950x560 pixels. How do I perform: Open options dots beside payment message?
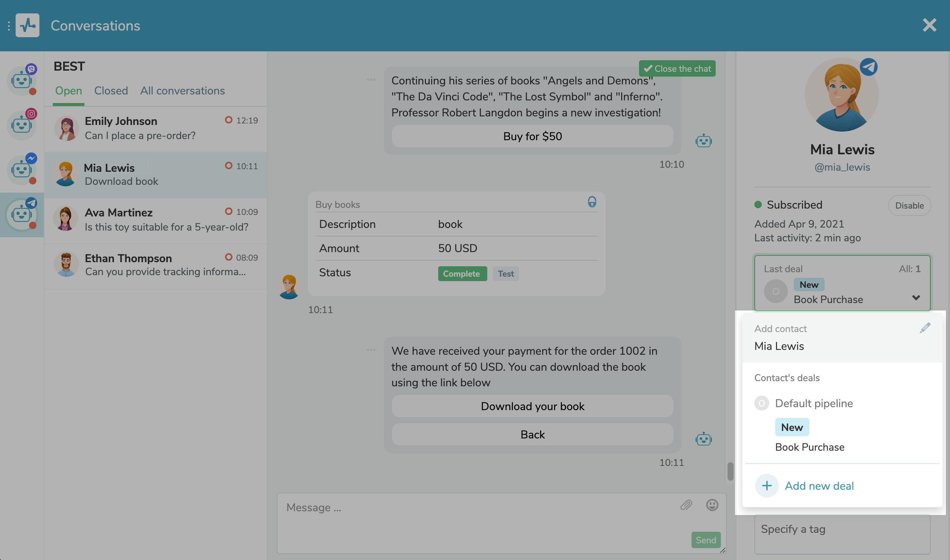coord(371,350)
